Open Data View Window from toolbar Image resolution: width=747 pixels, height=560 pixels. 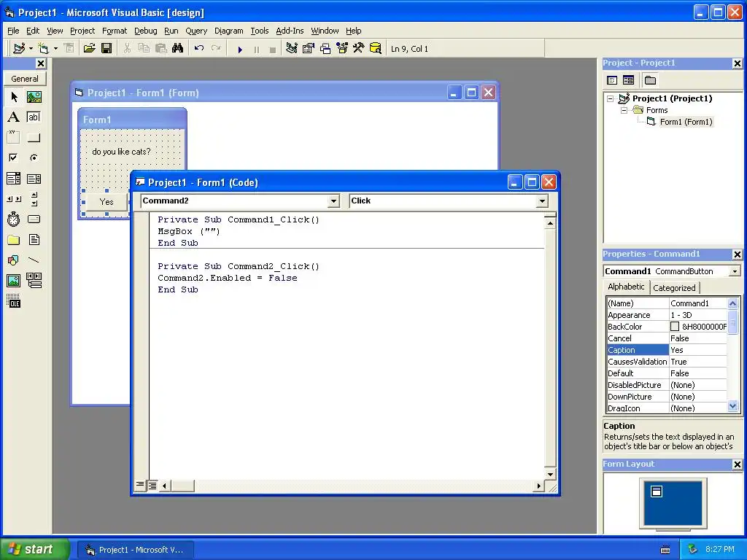[376, 49]
